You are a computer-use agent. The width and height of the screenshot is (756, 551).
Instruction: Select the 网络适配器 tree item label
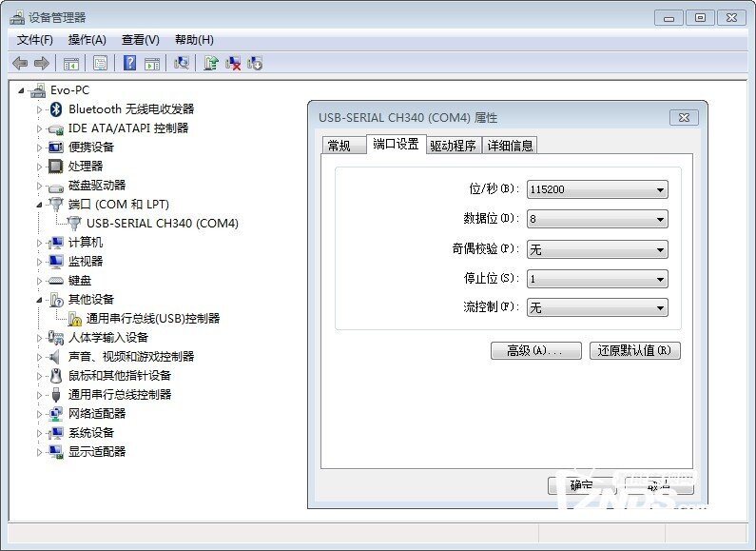[x=97, y=414]
